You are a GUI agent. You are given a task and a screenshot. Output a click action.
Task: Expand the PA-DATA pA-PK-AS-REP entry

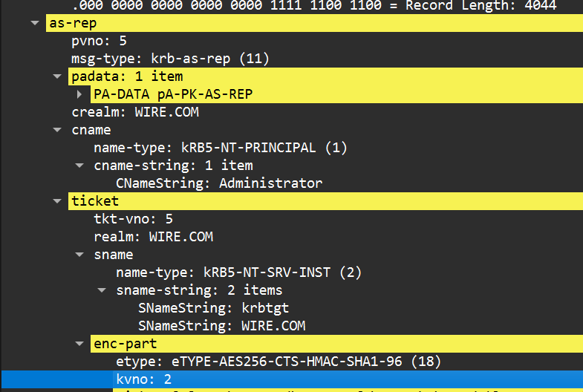[79, 94]
